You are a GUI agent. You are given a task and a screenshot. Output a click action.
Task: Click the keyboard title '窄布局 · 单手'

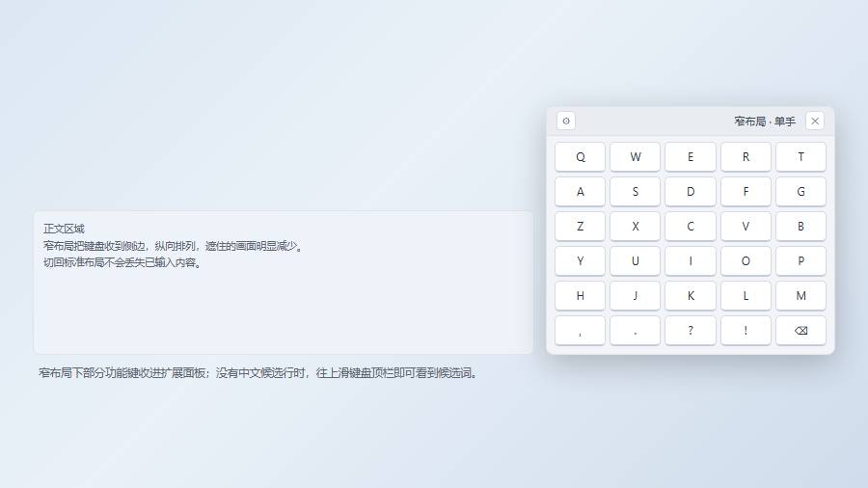[765, 122]
